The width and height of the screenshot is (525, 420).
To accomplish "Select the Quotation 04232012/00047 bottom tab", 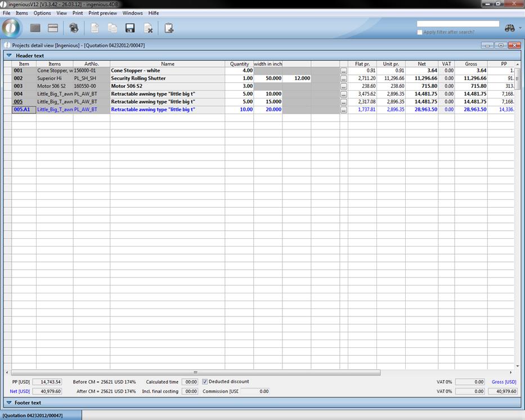I will pos(34,415).
